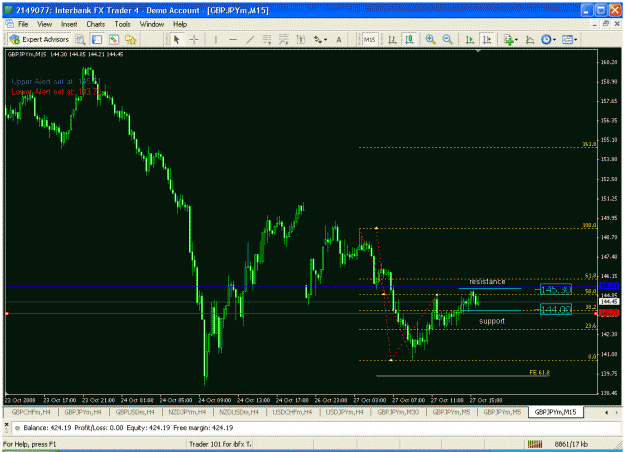Click the connection status bars icon
Image resolution: width=625 pixels, height=452 pixels.
tap(535, 444)
